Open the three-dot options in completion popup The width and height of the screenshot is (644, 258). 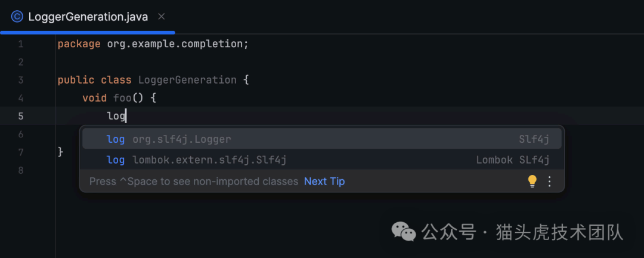click(x=550, y=181)
